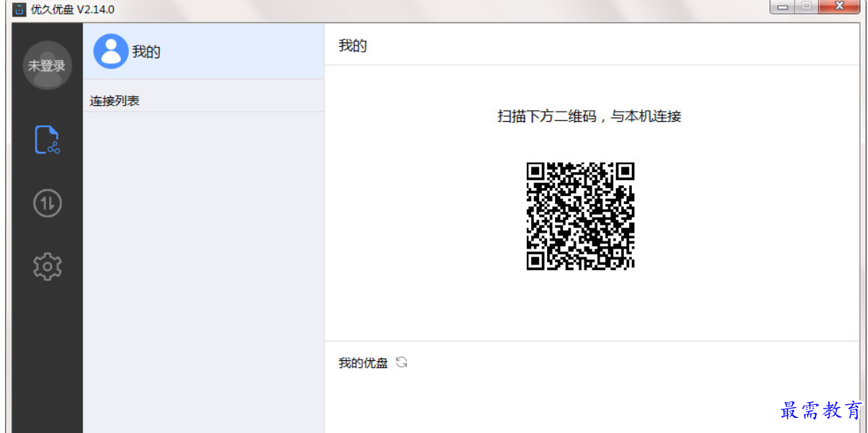Refresh 我的优盘 with the reload icon
Viewport: 868px width, 433px height.
[x=402, y=362]
